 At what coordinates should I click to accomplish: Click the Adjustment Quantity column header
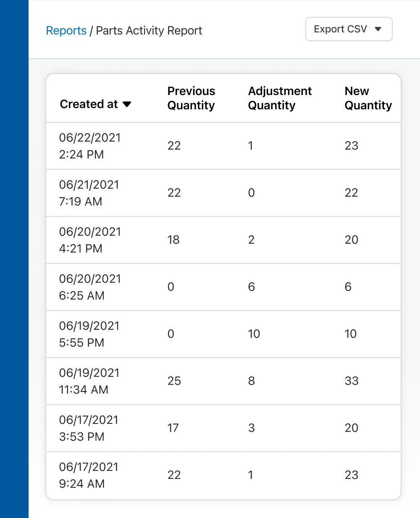click(280, 98)
